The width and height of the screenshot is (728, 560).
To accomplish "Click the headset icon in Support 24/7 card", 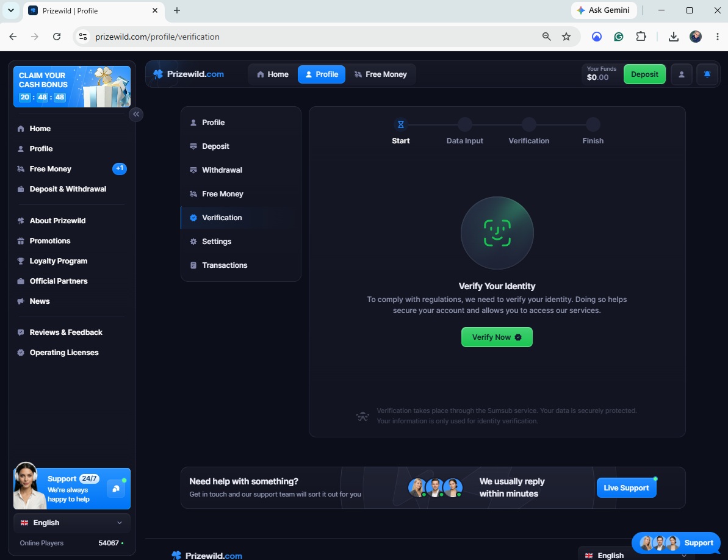I will pyautogui.click(x=115, y=488).
